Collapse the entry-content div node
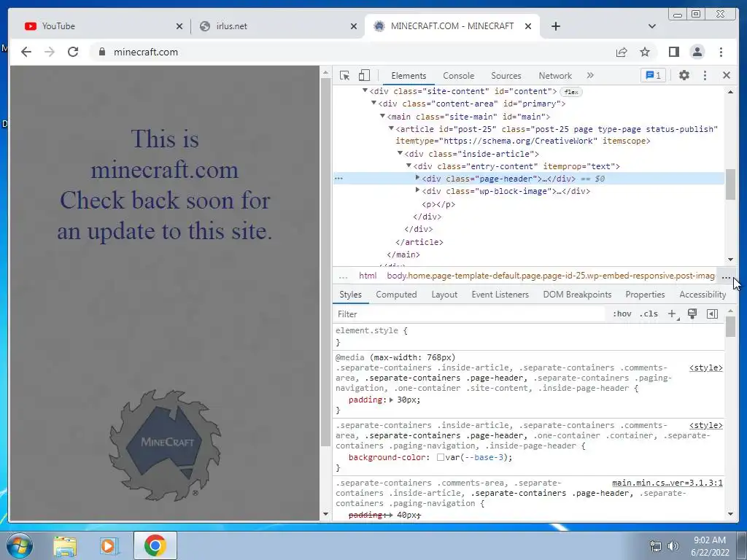Image resolution: width=747 pixels, height=560 pixels. click(x=409, y=166)
